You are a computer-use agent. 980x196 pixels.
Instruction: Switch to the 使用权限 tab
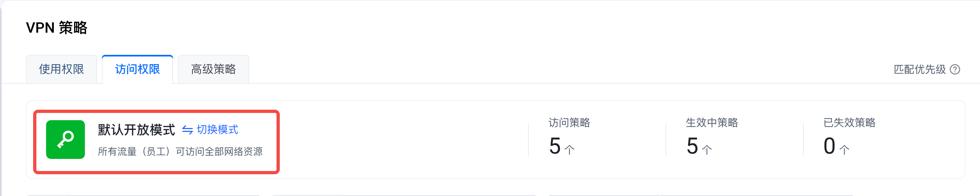click(x=61, y=69)
